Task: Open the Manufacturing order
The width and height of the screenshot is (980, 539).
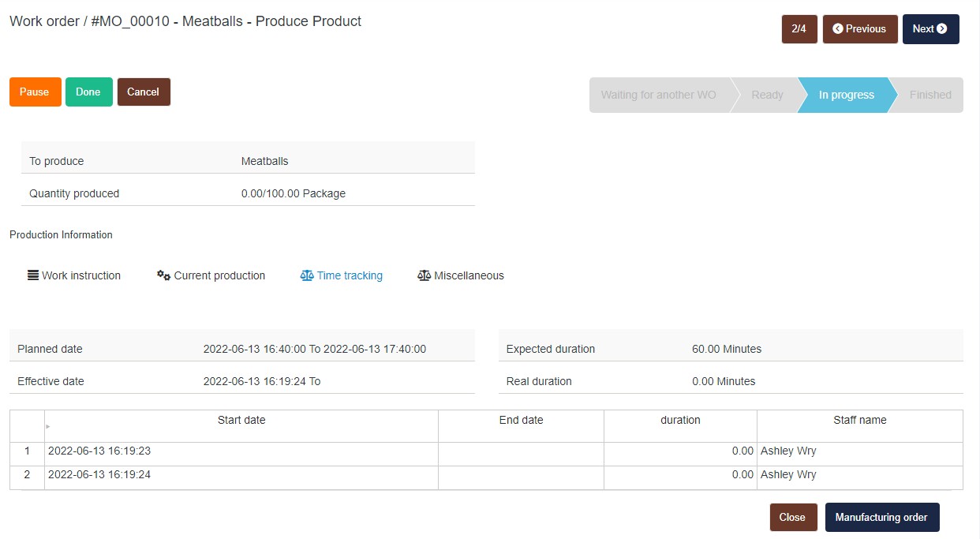Action: [x=881, y=518]
